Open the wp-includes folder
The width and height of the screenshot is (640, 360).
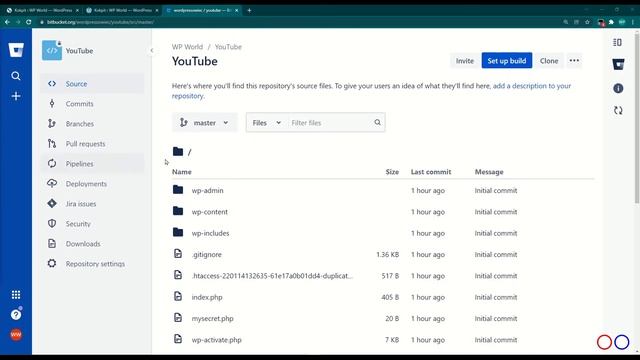(210, 233)
